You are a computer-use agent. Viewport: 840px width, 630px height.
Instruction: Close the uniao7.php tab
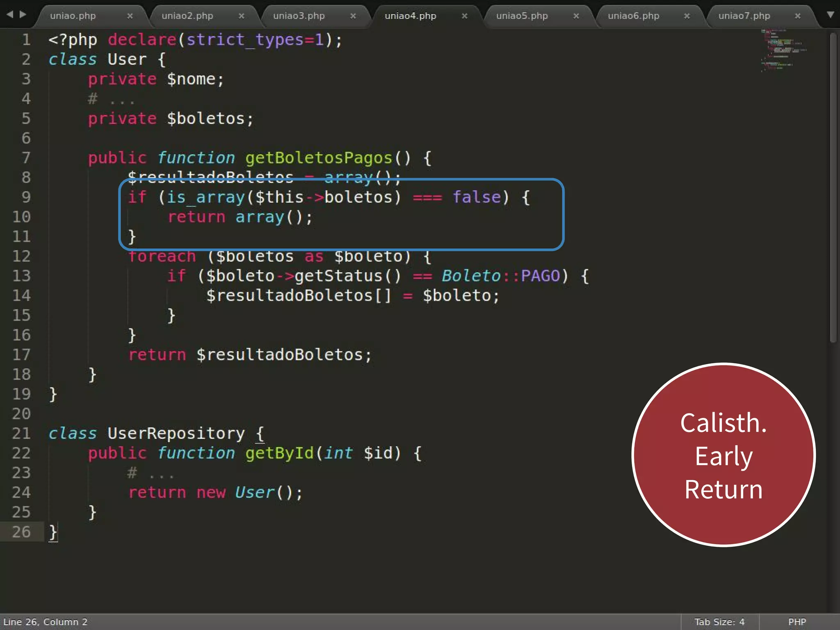pos(797,16)
